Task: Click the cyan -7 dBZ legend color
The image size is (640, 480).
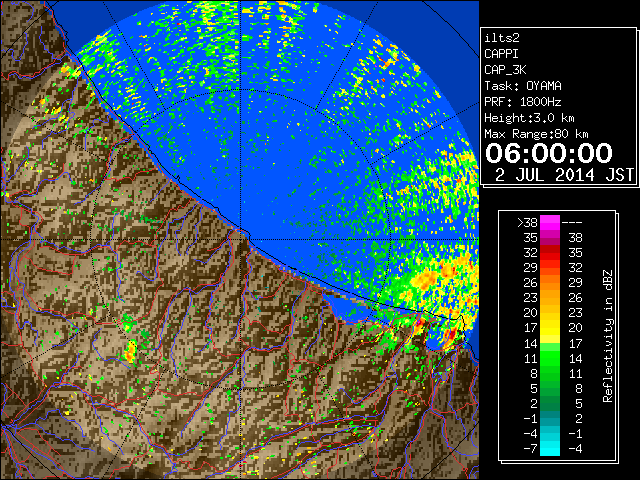Action: [x=550, y=448]
